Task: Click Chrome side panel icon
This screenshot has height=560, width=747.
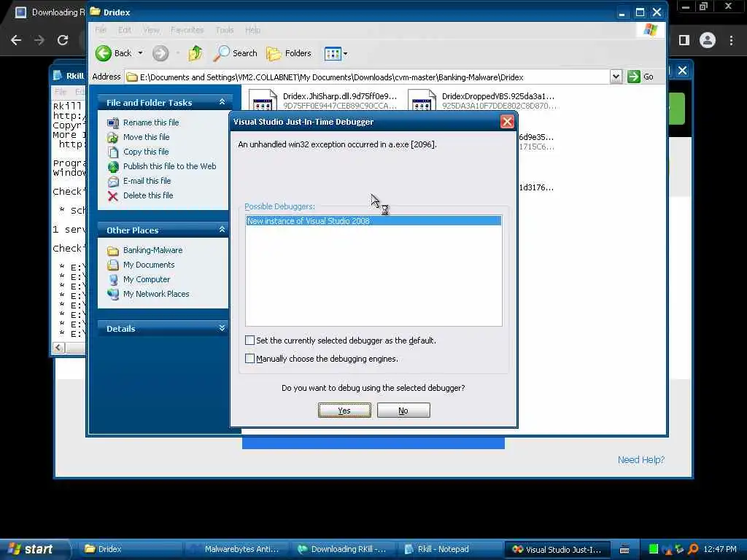Action: pos(684,40)
